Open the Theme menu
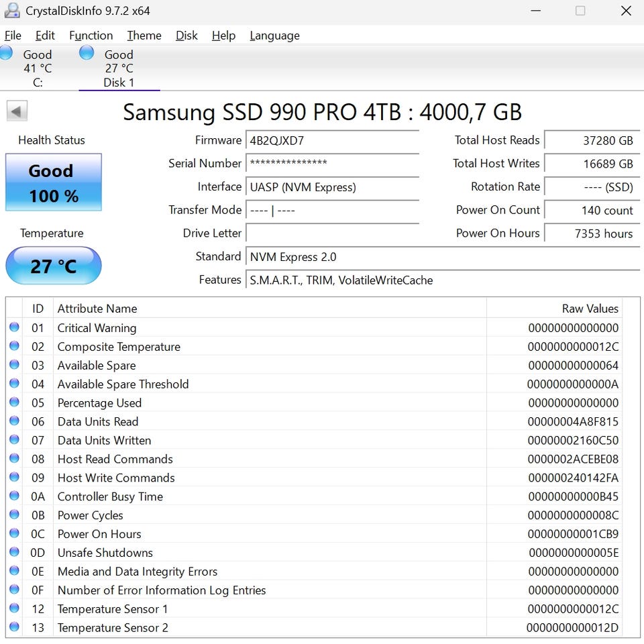This screenshot has width=644, height=644. point(144,36)
